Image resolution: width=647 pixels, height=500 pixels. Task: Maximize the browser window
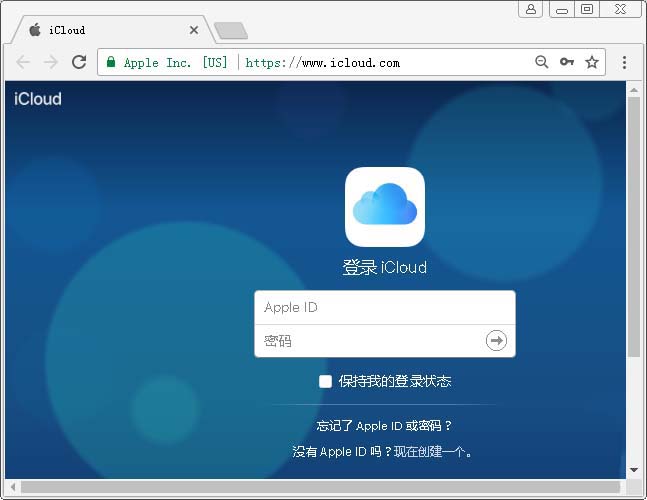click(x=586, y=9)
